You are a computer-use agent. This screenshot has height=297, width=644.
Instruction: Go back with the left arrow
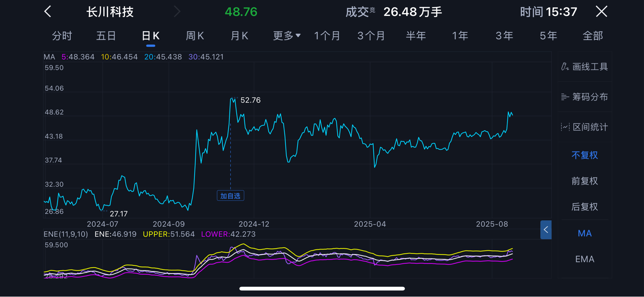(48, 12)
